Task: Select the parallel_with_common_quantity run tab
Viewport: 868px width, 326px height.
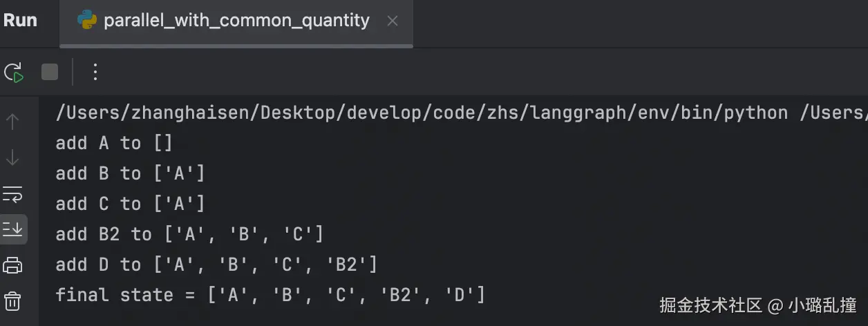Action: (236, 21)
